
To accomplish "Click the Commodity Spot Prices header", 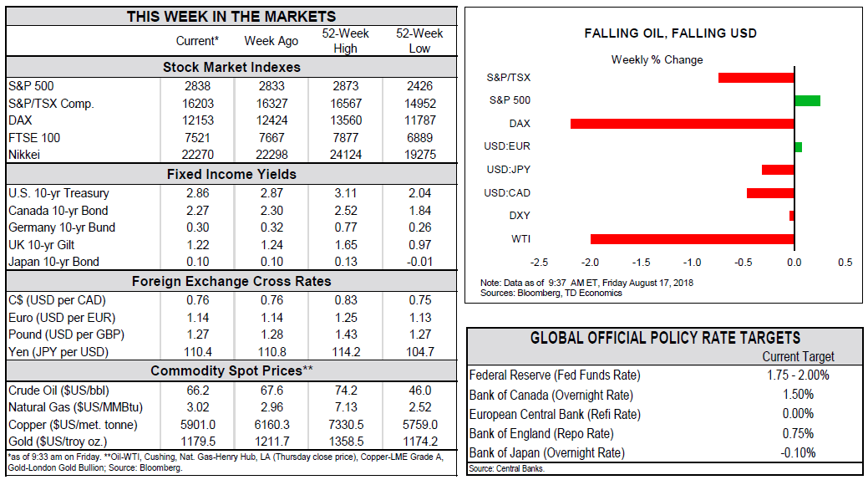I will [x=231, y=371].
